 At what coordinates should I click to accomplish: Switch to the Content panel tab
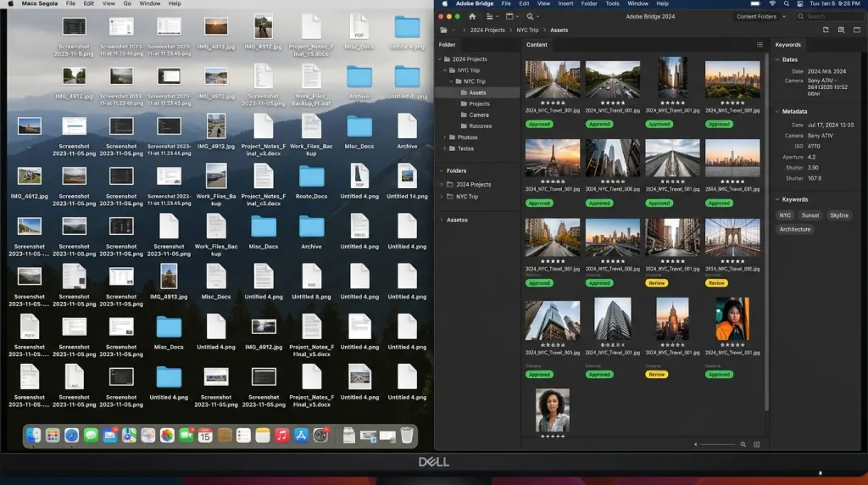pos(537,45)
